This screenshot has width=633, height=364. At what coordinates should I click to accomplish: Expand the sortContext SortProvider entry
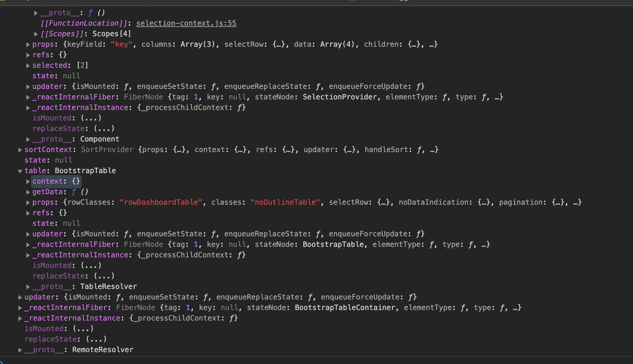[20, 149]
